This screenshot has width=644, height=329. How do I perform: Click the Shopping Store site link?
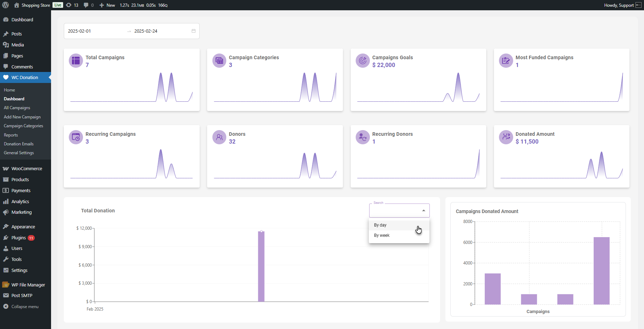coord(35,5)
